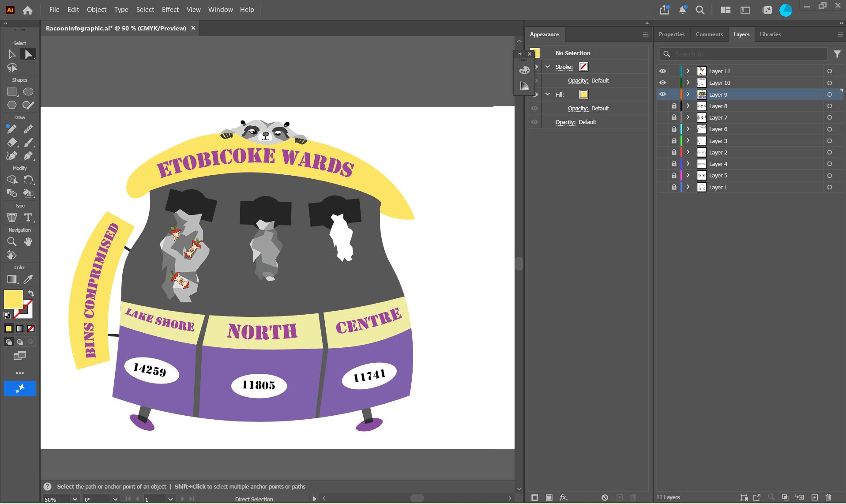
Task: Select the Gradient tool
Action: point(12,279)
